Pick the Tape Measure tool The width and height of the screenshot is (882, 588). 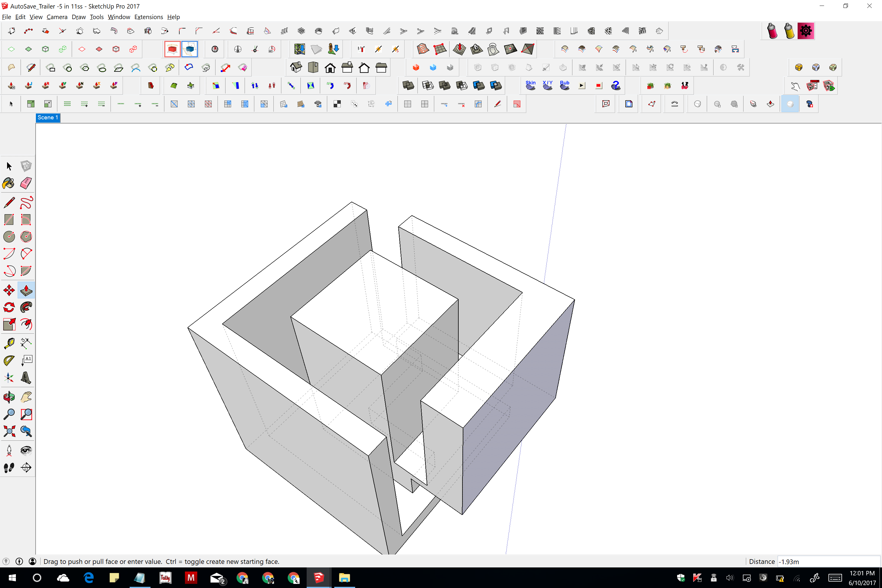[9, 343]
